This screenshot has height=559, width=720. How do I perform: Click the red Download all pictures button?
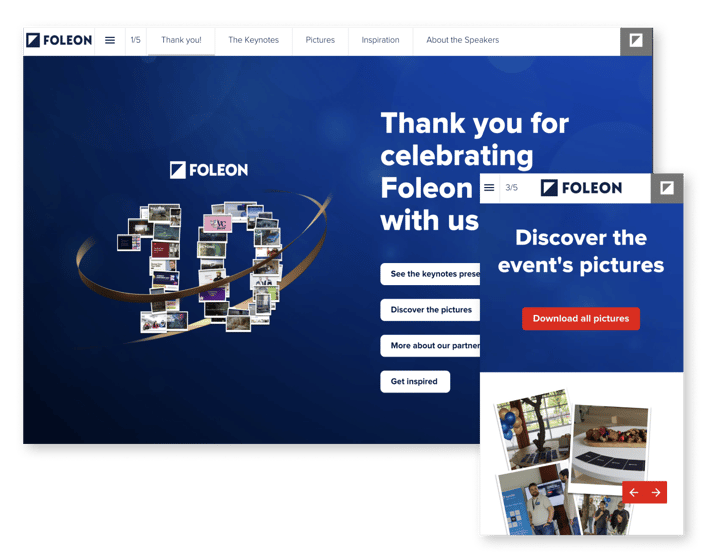[x=581, y=318]
